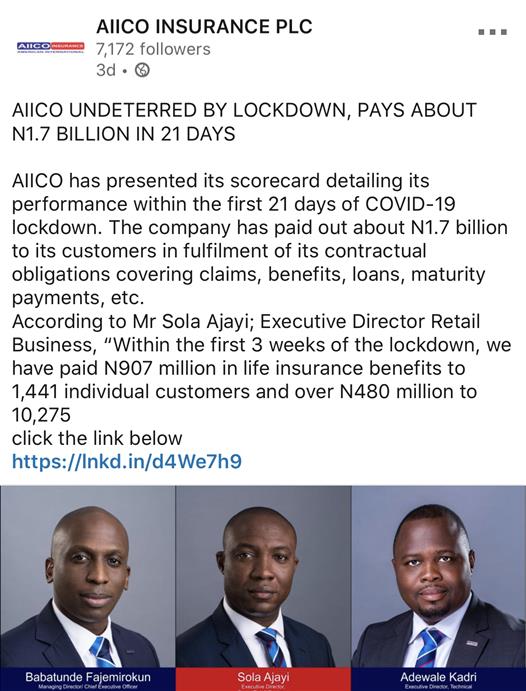Click the 'click the link below' text
The width and height of the screenshot is (526, 691).
click(x=97, y=438)
